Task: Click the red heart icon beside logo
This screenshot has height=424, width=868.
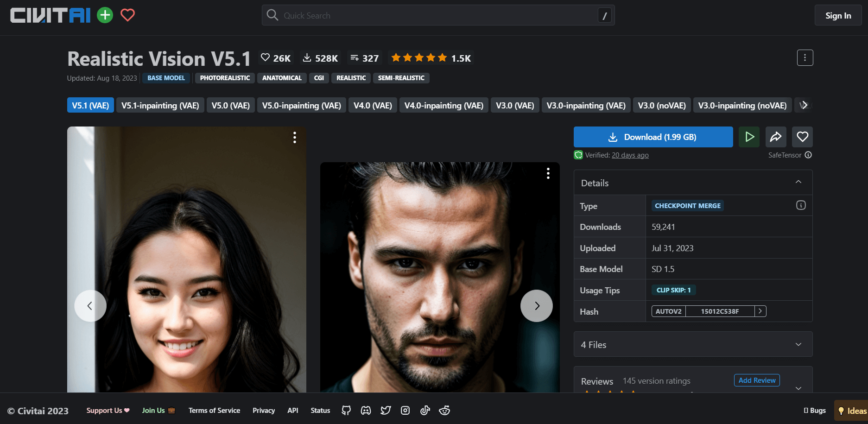Action: (127, 15)
